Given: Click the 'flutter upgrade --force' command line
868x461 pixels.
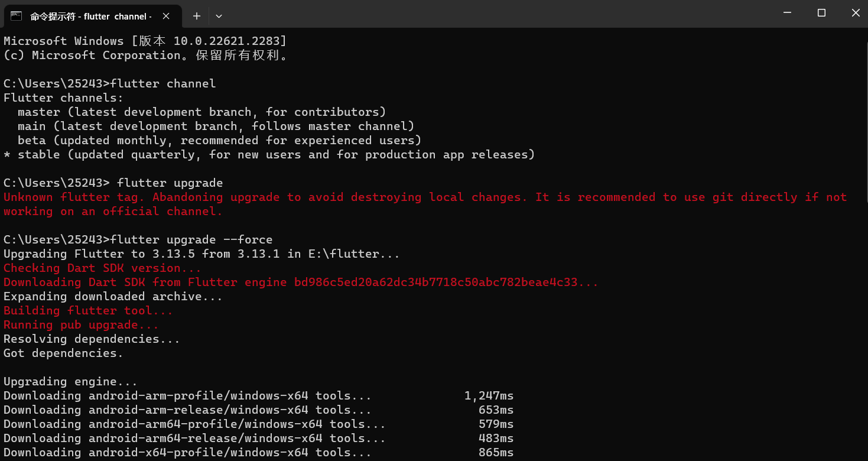Looking at the screenshot, I should 191,239.
